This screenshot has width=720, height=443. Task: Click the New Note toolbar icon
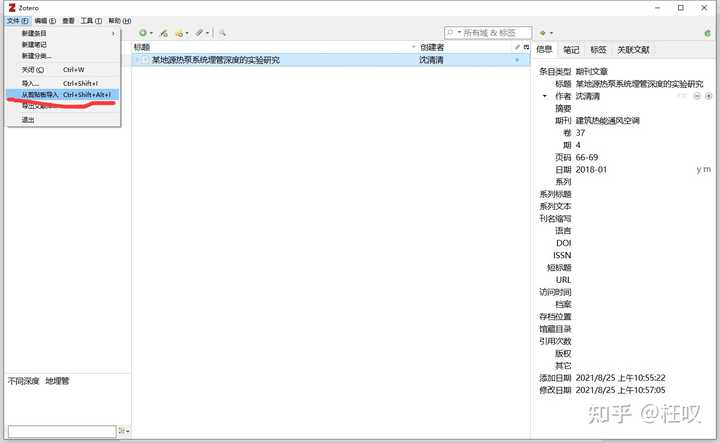(x=179, y=33)
